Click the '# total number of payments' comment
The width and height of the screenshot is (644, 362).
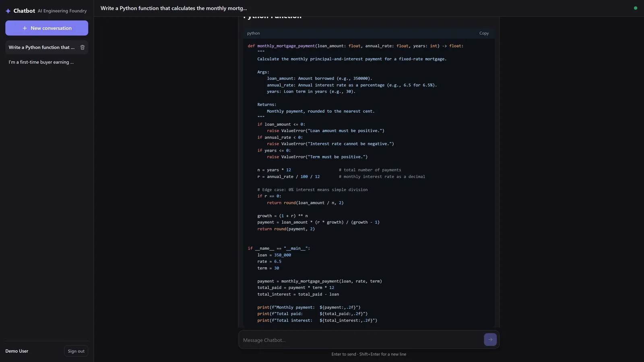tap(370, 170)
